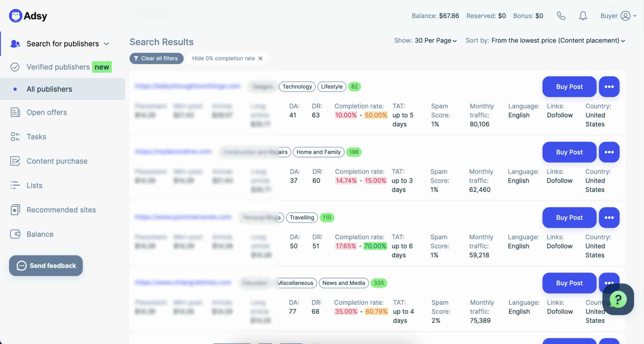Open more options for the Technology Lifestyle listing
This screenshot has width=644, height=344.
coord(609,86)
